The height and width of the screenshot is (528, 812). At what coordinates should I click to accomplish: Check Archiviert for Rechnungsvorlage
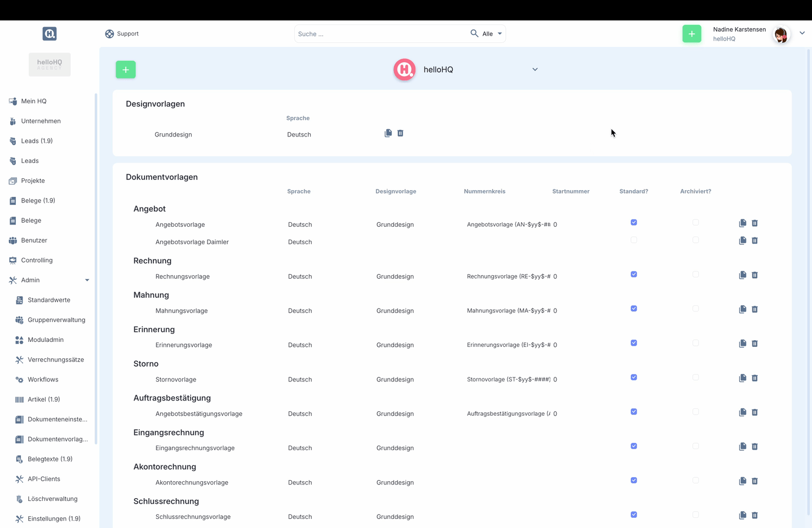pyautogui.click(x=695, y=275)
